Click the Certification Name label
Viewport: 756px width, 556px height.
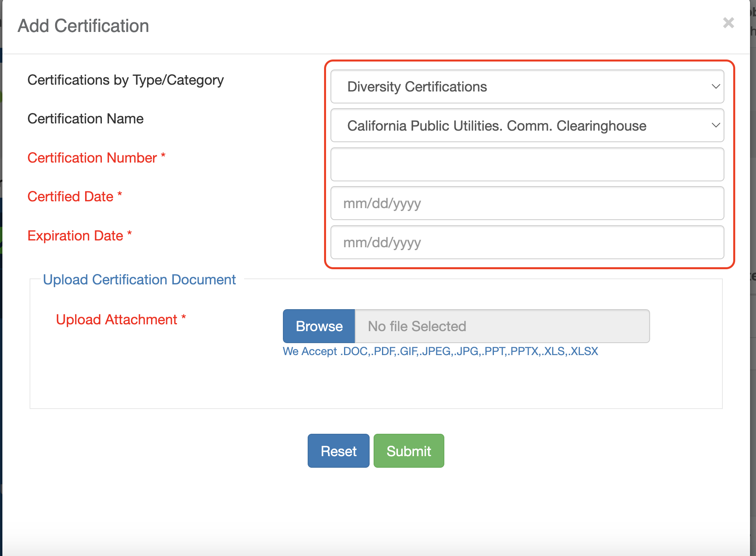click(x=86, y=119)
